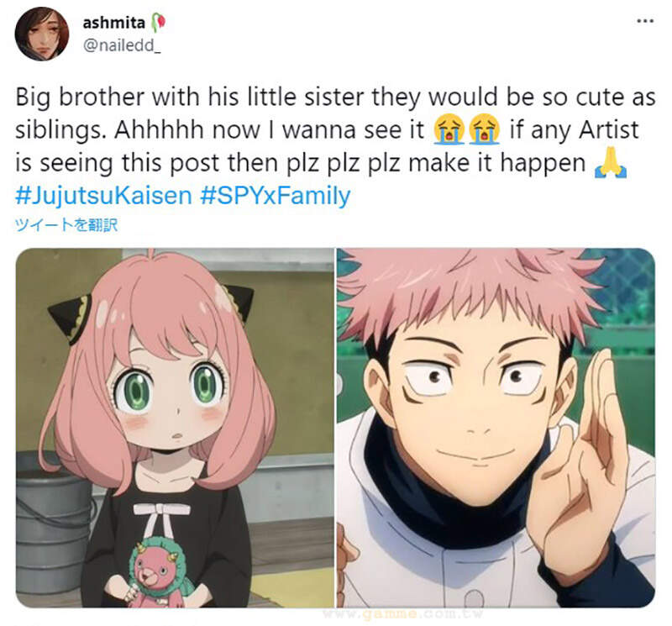This screenshot has width=672, height=626.
Task: Click the display name ashmita
Action: point(114,23)
